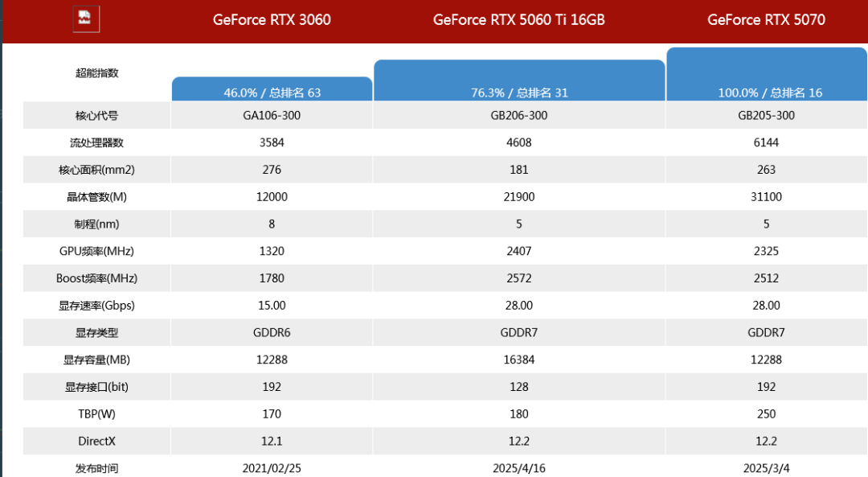Click the 核心面积(mm2) row label
The height and width of the screenshot is (477, 868).
coord(97,170)
